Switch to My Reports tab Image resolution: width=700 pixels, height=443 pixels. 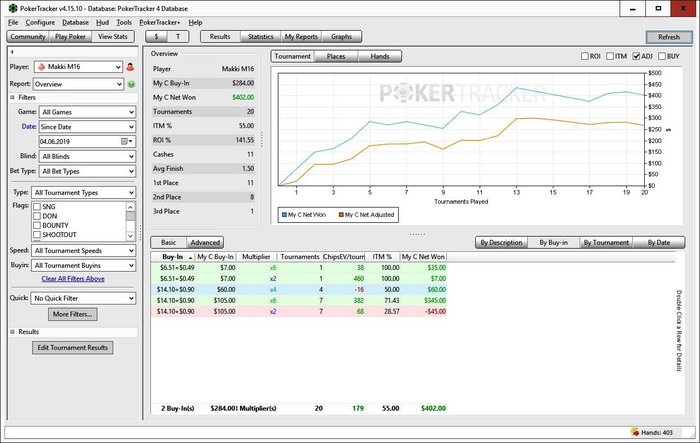click(x=301, y=37)
